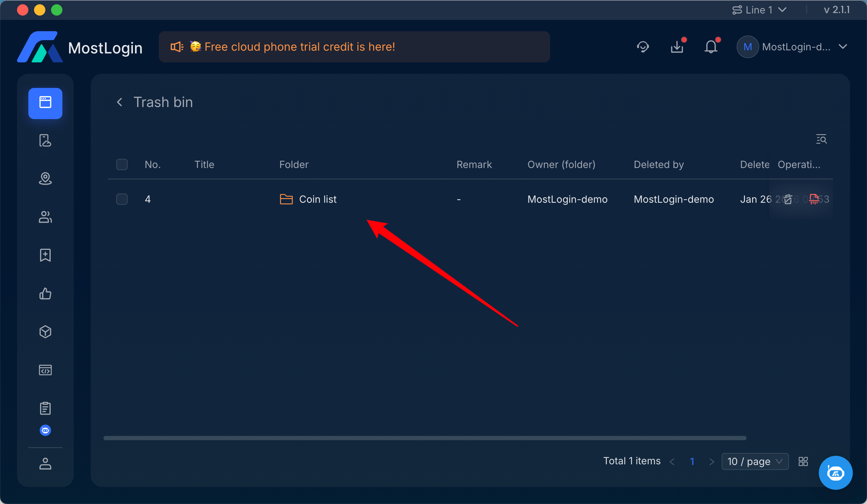Open the bookmark-plus sidebar section
Viewport: 867px width, 504px height.
tap(45, 255)
